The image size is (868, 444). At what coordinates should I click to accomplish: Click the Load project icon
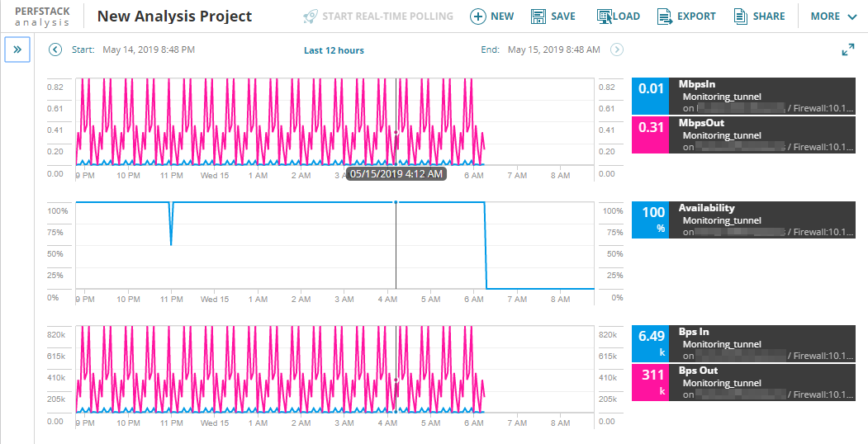click(605, 17)
